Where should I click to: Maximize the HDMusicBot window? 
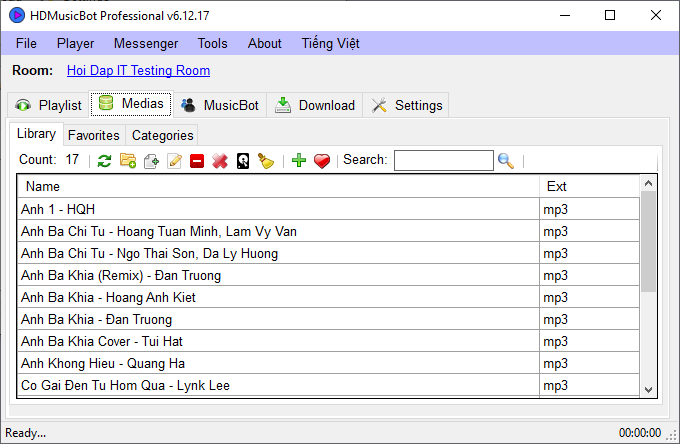pyautogui.click(x=610, y=16)
